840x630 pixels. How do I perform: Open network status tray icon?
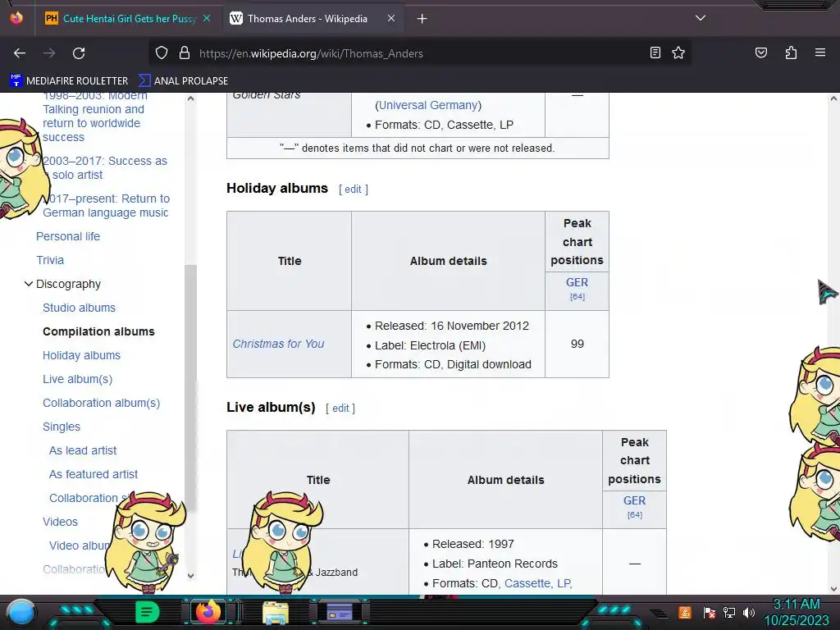coord(728,612)
